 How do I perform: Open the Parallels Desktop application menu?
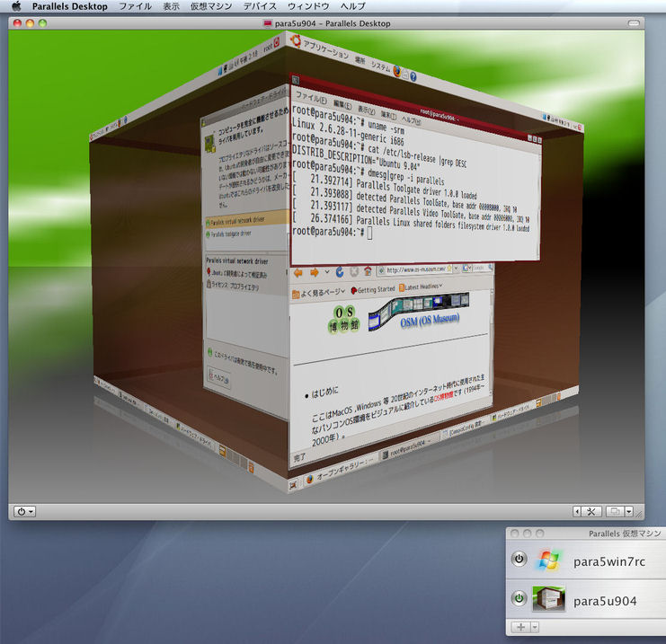pyautogui.click(x=70, y=6)
